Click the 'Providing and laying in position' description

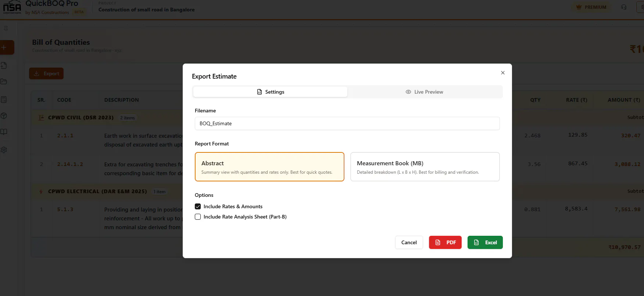coord(143,218)
